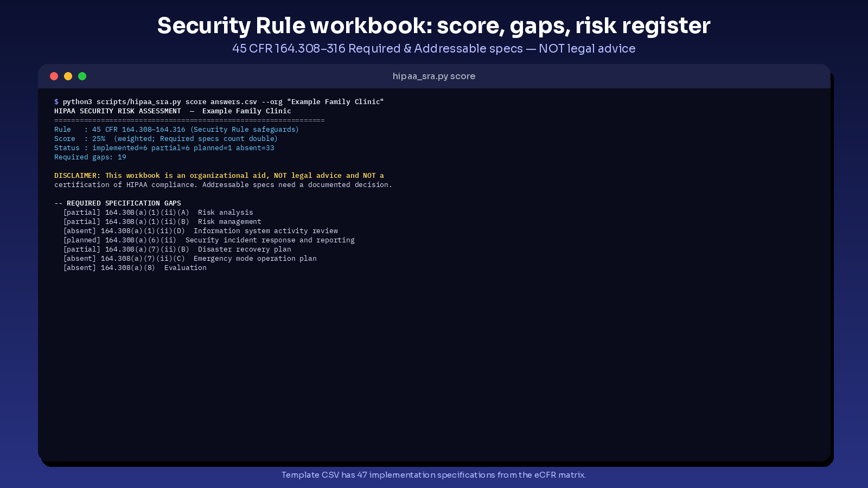Click the red close window dot
The height and width of the screenshot is (488, 868).
tap(54, 76)
